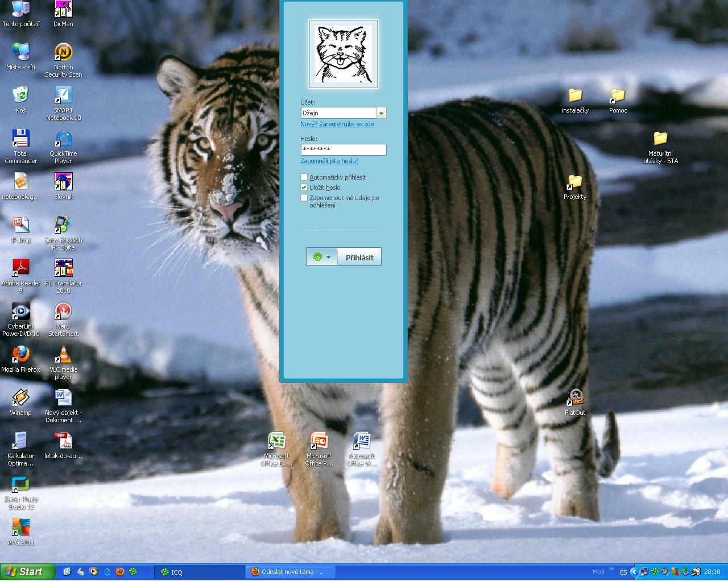Open the Koš recycle bin
Screen dimensions: 728x582
[20, 95]
